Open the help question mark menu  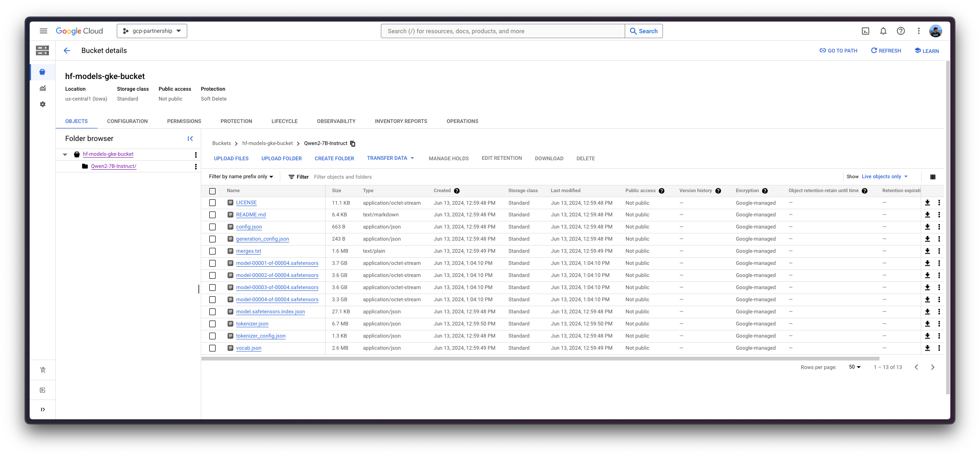click(901, 31)
